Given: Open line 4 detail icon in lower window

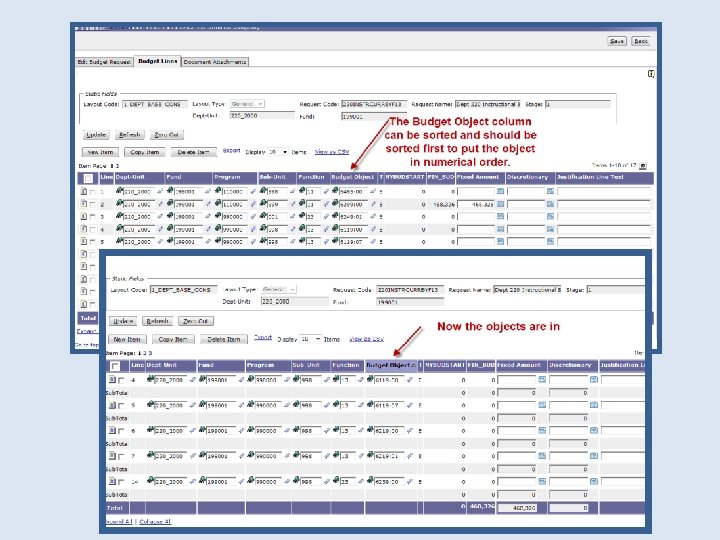Looking at the screenshot, I should pos(112,379).
